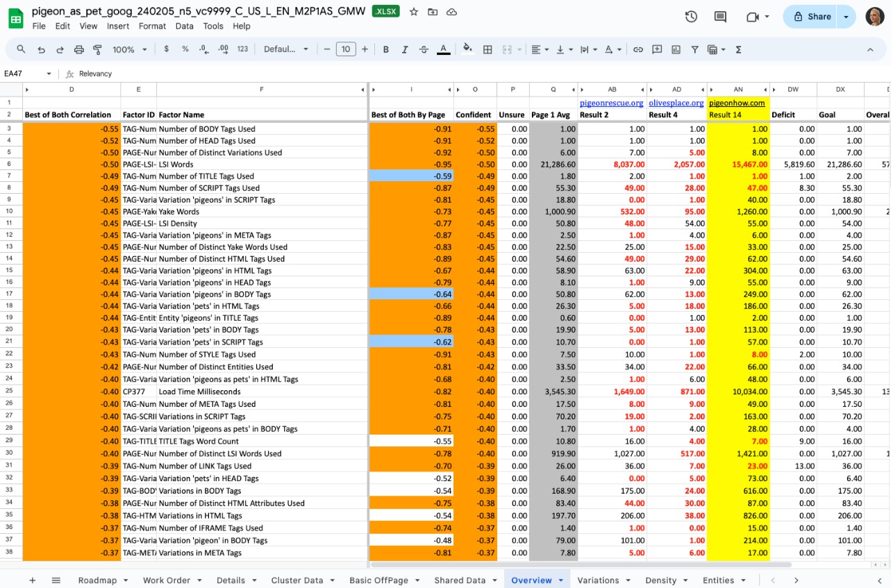Click the add sheet plus button

point(32,580)
